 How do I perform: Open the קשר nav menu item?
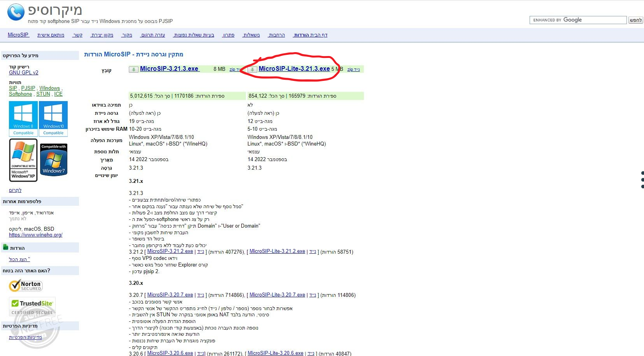click(x=78, y=35)
